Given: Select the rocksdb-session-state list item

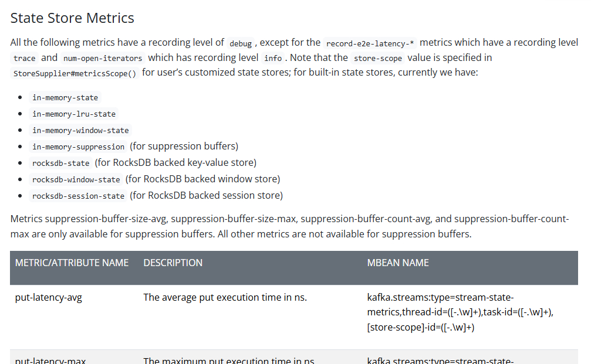Looking at the screenshot, I should point(79,196).
